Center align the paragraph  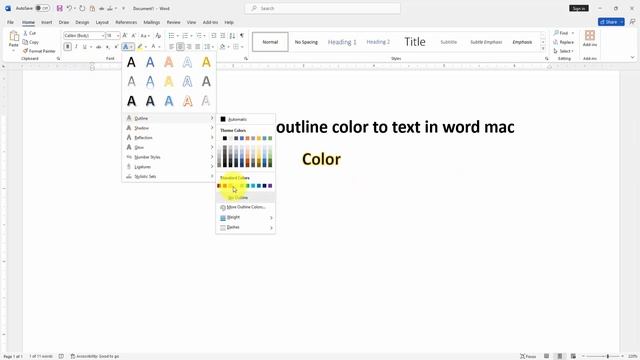(x=180, y=47)
